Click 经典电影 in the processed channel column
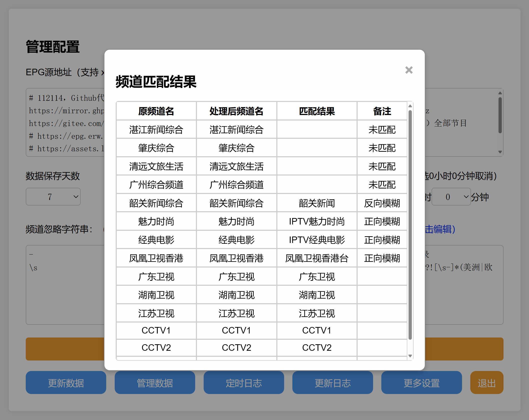 coord(236,240)
